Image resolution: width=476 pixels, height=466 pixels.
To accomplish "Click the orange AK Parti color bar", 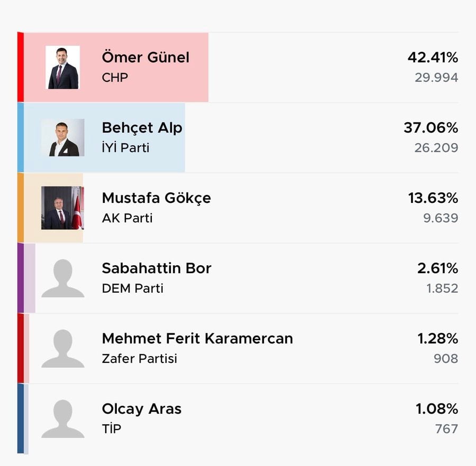I will (x=20, y=208).
